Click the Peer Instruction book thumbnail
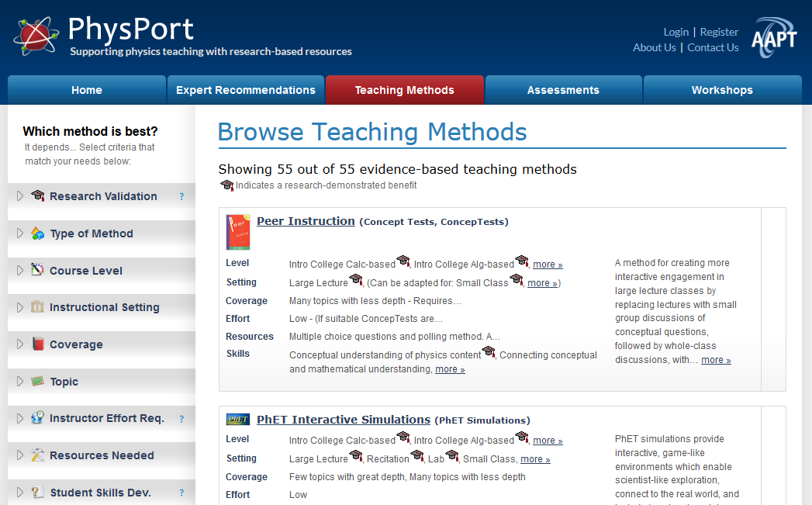Image resolution: width=812 pixels, height=505 pixels. 238,232
